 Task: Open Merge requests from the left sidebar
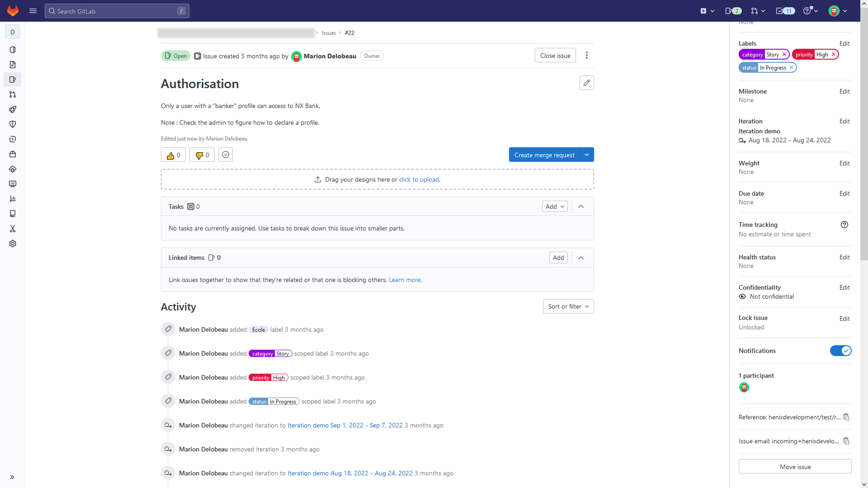pos(13,95)
